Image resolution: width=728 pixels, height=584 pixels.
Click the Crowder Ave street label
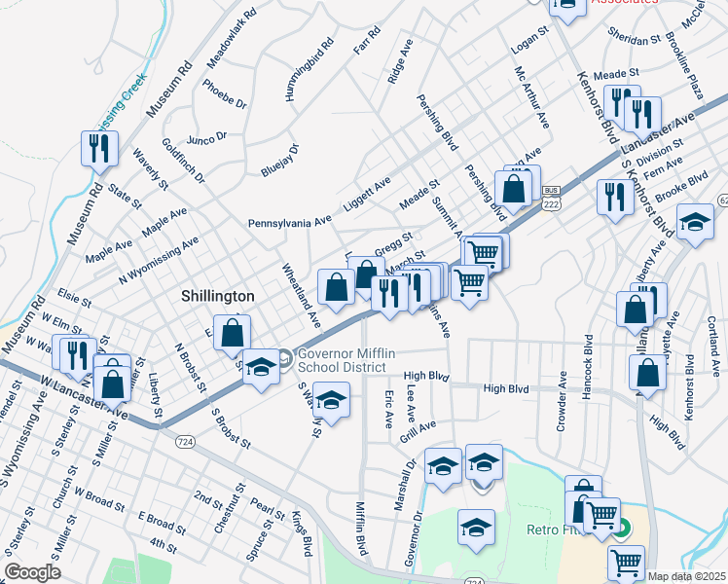point(562,402)
